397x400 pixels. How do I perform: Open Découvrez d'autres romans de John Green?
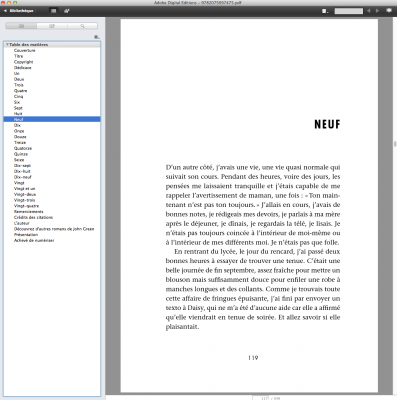pyautogui.click(x=54, y=229)
